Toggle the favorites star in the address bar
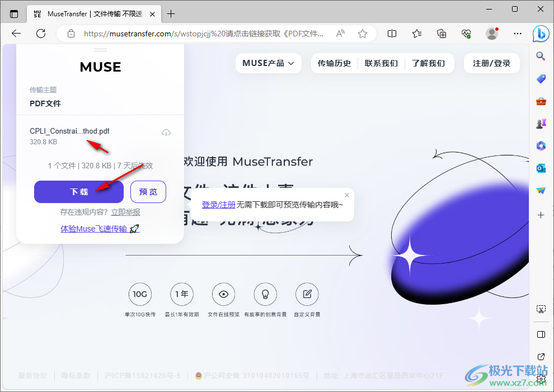554x392 pixels. 362,34
